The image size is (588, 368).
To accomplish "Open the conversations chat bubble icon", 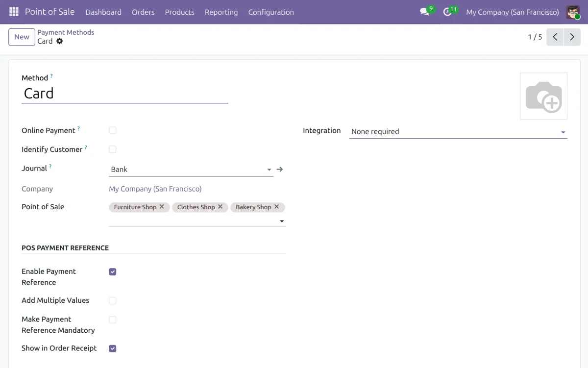I will [x=424, y=12].
